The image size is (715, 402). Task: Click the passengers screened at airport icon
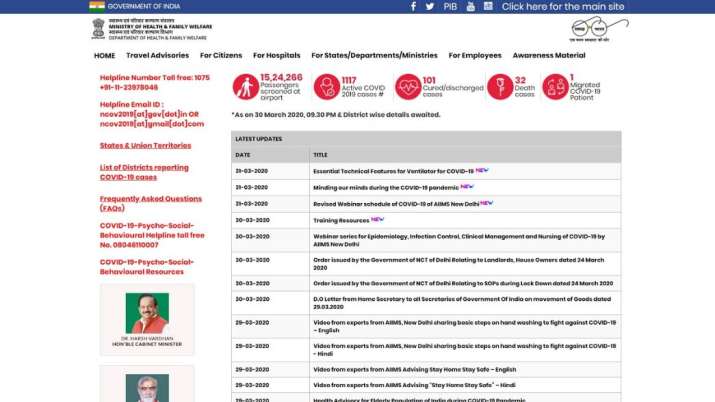click(x=244, y=87)
